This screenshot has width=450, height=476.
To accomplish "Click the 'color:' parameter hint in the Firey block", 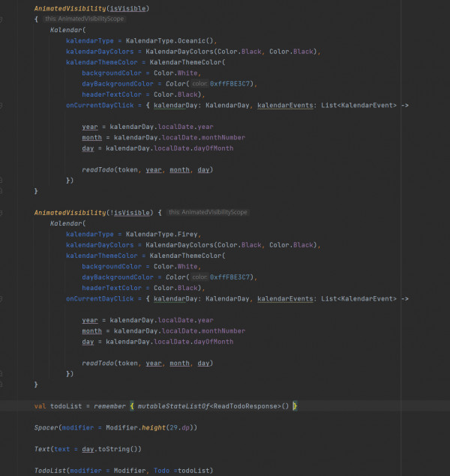I will point(199,277).
